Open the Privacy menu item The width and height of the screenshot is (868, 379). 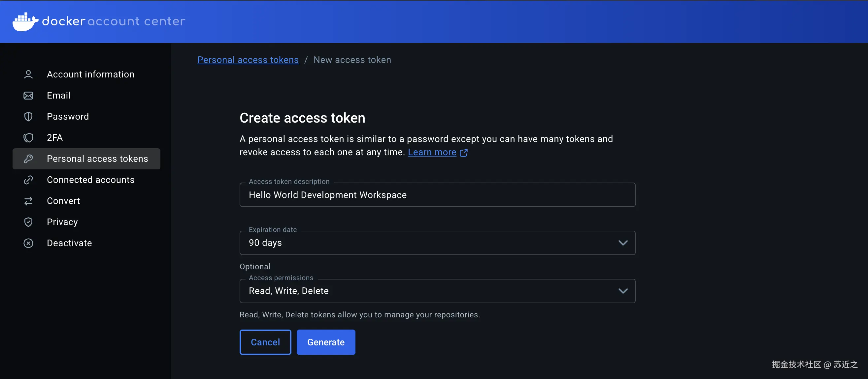[x=62, y=222]
